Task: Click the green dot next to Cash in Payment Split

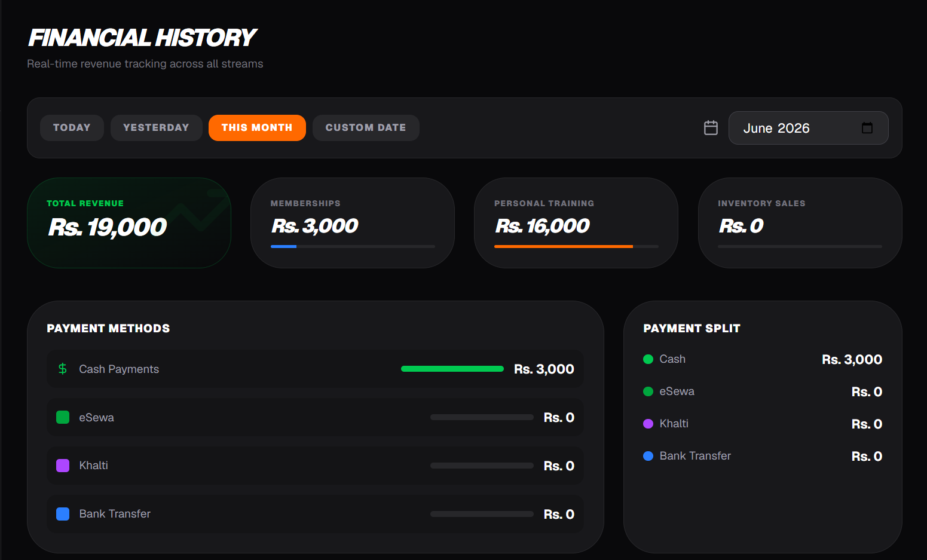Action: click(648, 359)
